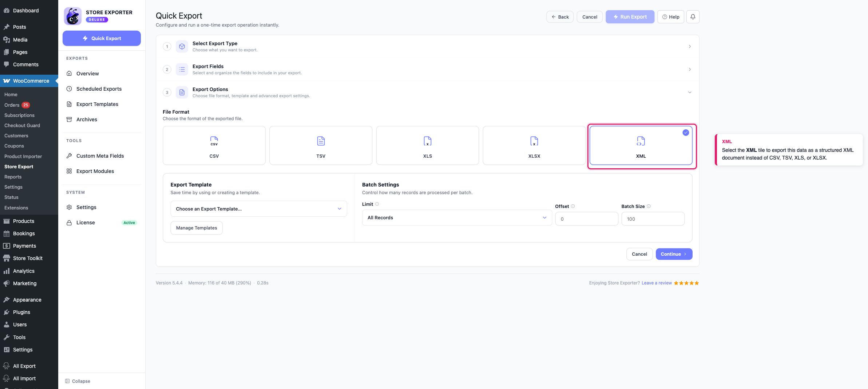Screen dimensions: 868x389
Task: Expand the Export Fields step chevron
Action: point(690,70)
